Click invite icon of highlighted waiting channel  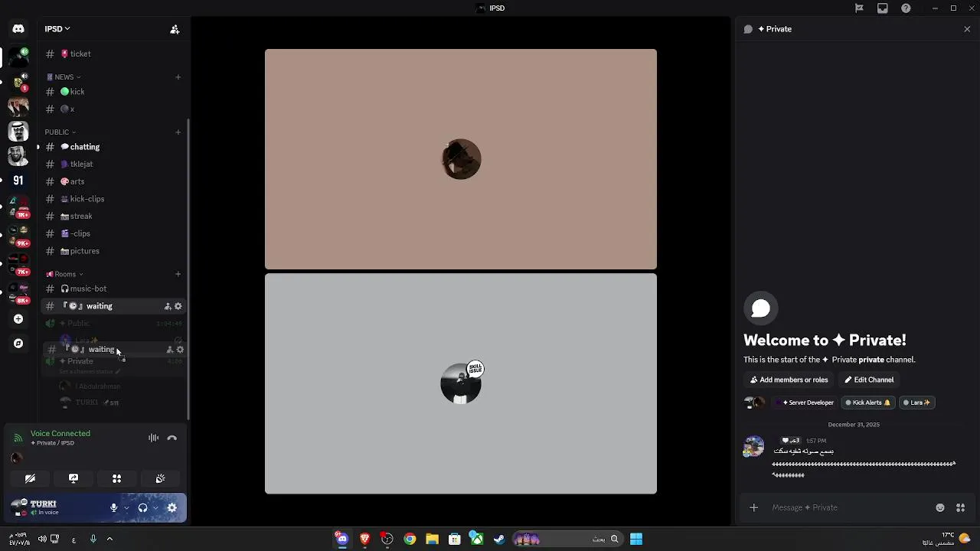tap(168, 306)
